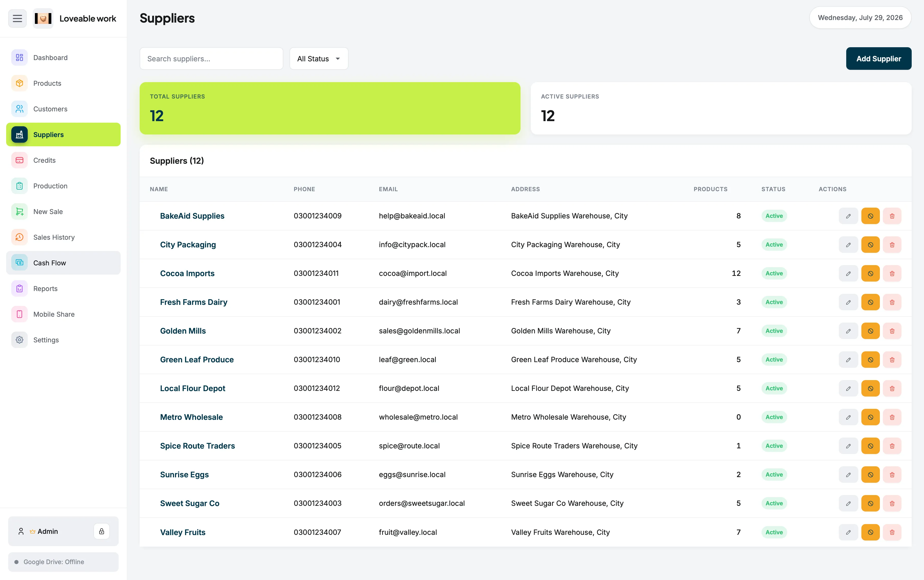Start a New Sale
The height and width of the screenshot is (580, 924).
point(63,212)
